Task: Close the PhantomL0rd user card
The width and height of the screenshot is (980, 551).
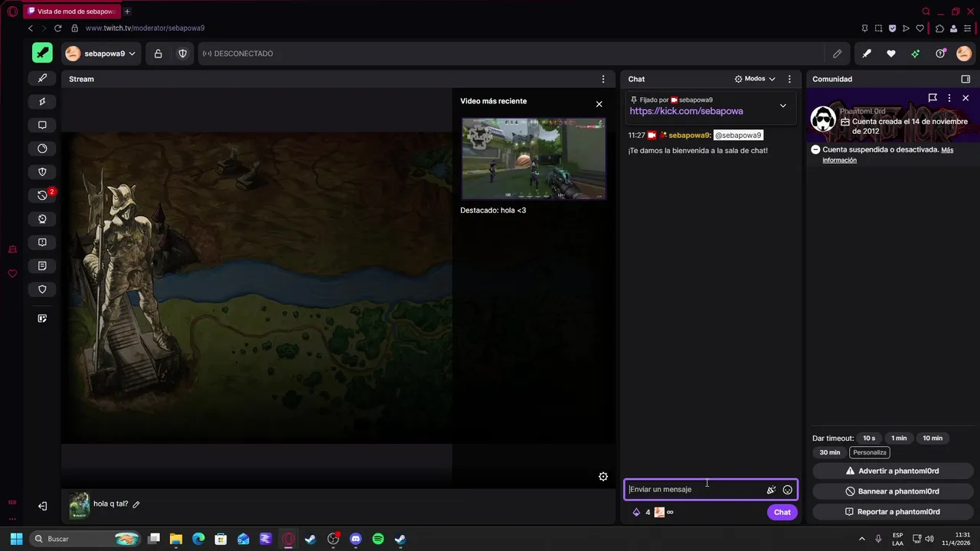Action: [965, 98]
